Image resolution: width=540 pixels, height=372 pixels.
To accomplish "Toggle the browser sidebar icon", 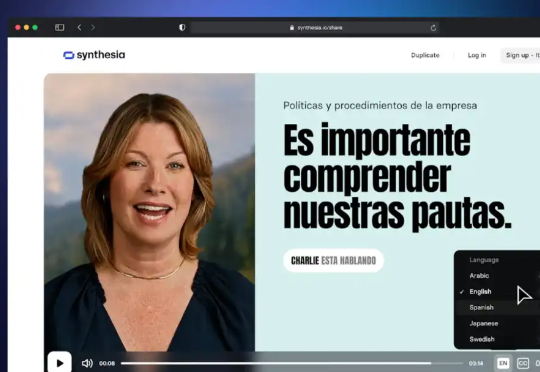I will coord(60,28).
